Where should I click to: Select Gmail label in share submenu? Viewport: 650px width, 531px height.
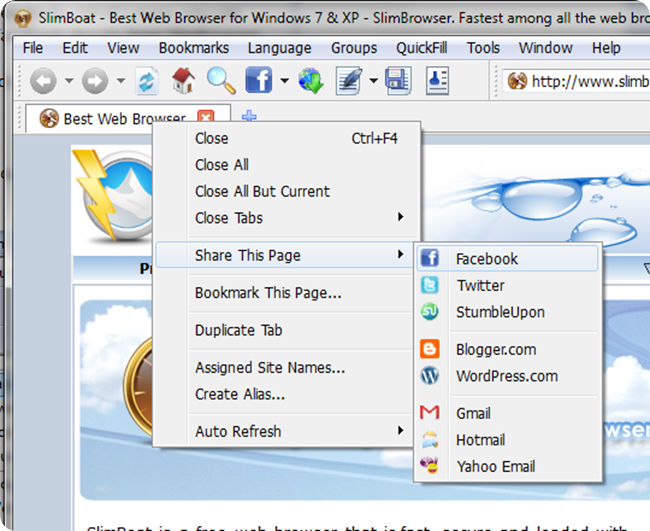(x=473, y=413)
